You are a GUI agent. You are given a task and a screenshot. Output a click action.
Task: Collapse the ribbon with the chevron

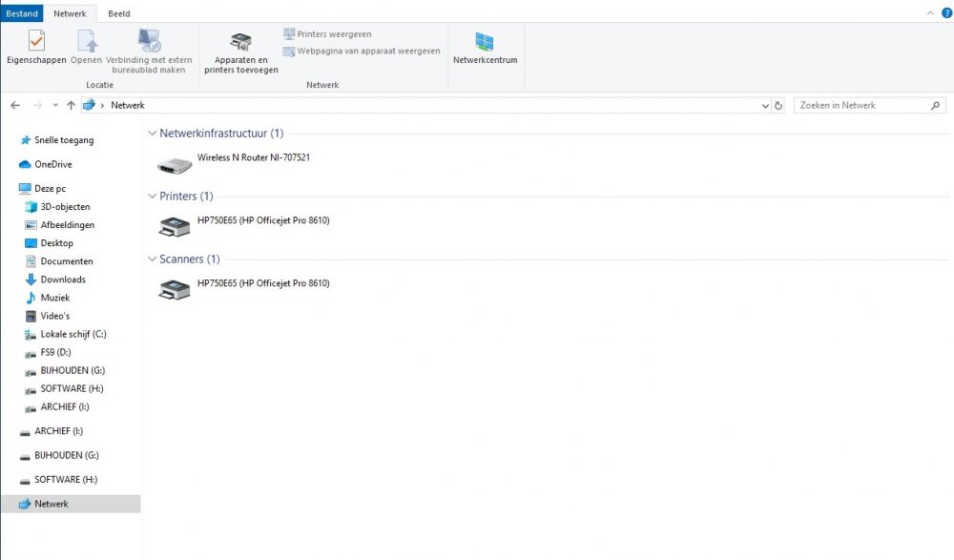pos(930,12)
